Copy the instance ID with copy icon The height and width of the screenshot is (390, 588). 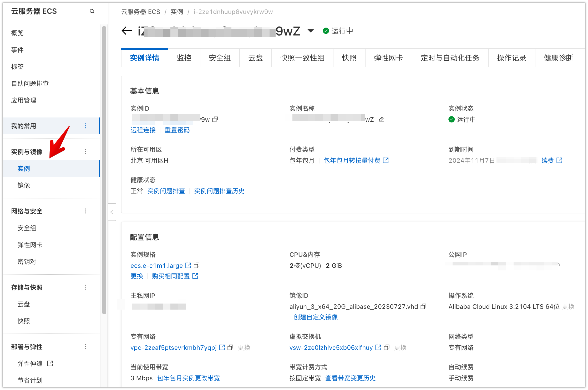215,120
